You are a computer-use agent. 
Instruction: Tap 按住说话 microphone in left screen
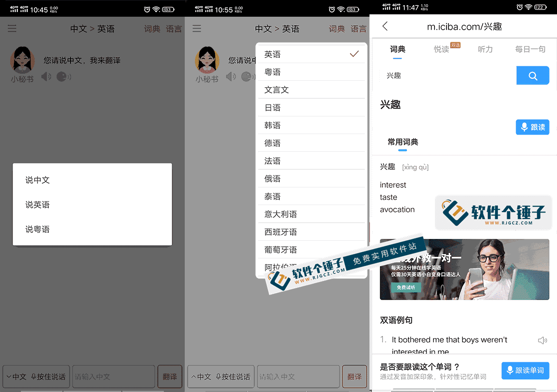(48, 377)
